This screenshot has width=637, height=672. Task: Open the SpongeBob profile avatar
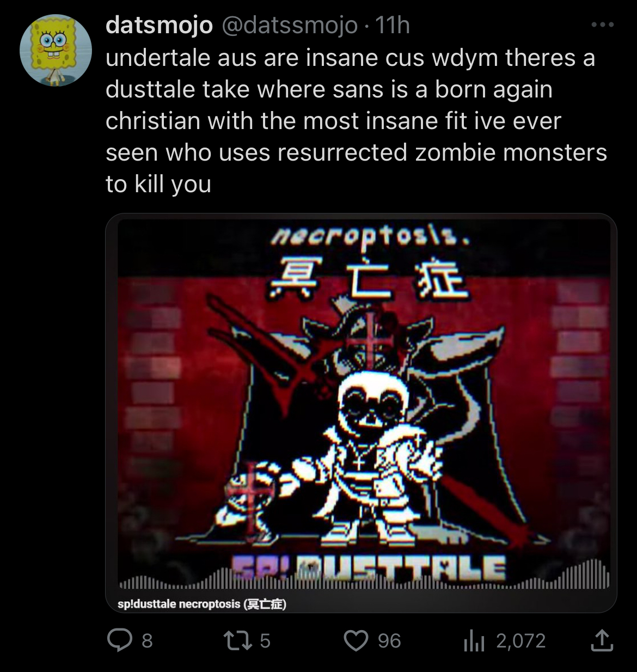coord(56,50)
